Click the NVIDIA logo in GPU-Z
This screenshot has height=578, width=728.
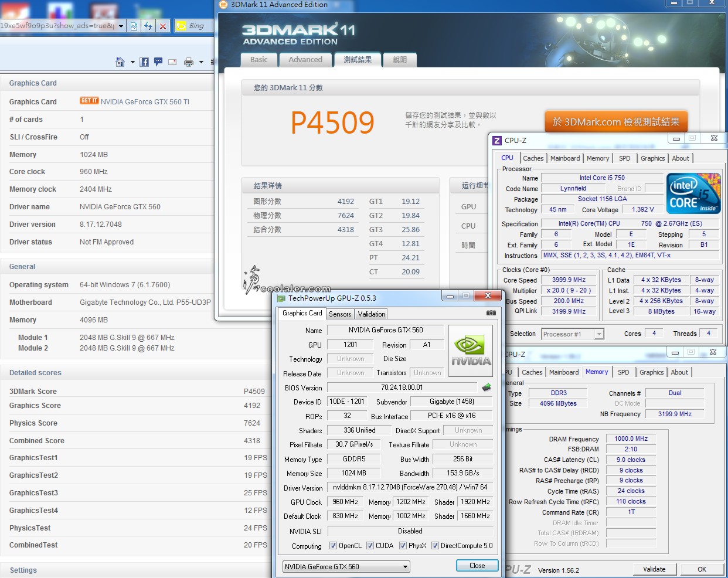[471, 351]
